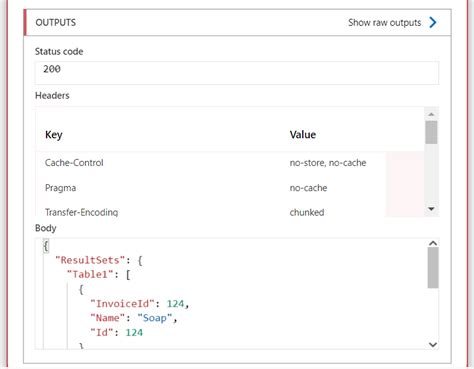
Task: Click the "Name" key in the body
Action: point(108,318)
